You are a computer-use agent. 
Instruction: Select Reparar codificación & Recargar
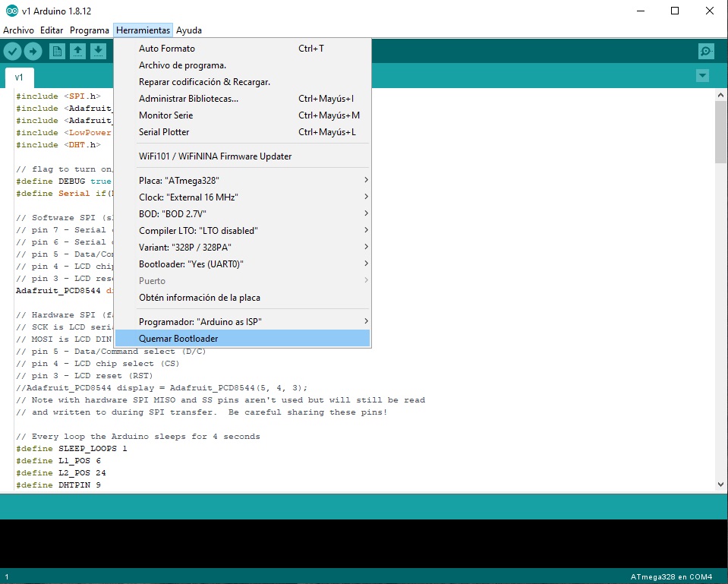point(242,82)
